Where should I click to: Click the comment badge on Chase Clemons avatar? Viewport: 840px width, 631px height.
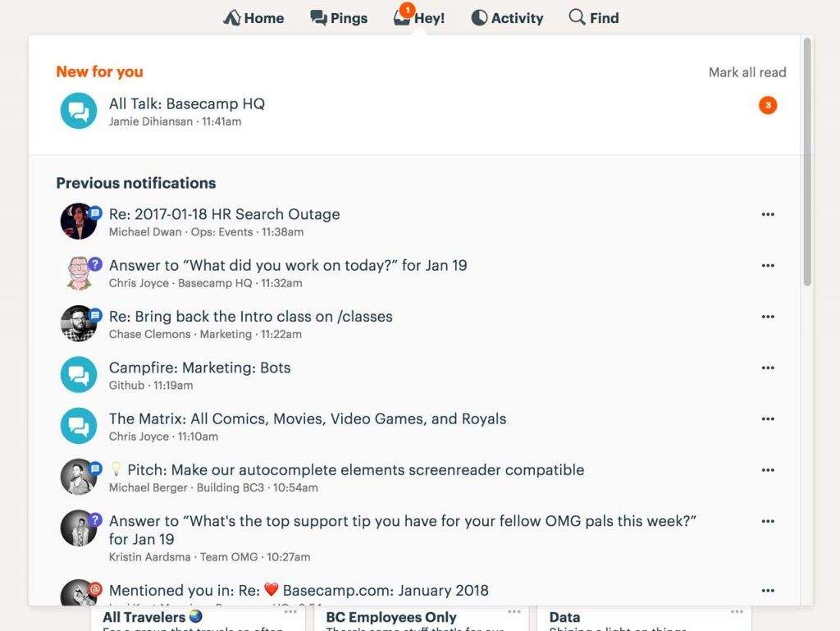coord(95,315)
